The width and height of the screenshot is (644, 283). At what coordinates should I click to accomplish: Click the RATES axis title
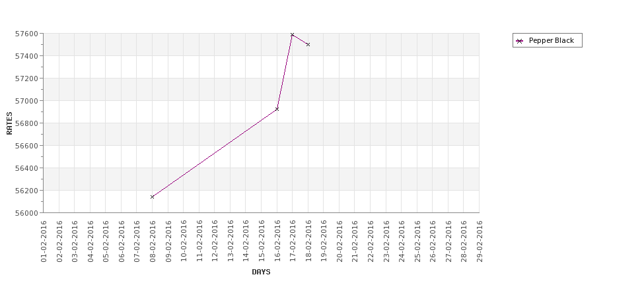tap(9, 123)
